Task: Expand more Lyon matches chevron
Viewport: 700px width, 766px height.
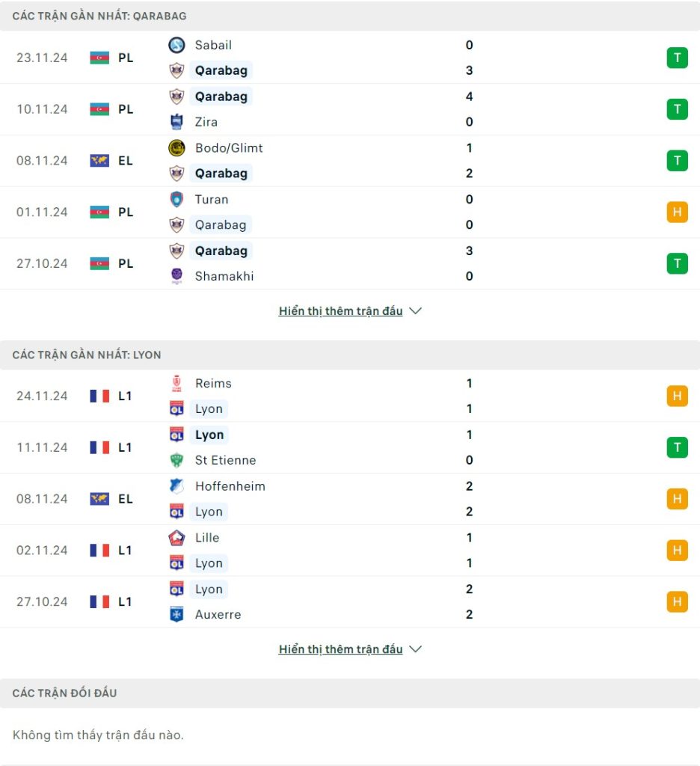Action: (x=415, y=649)
